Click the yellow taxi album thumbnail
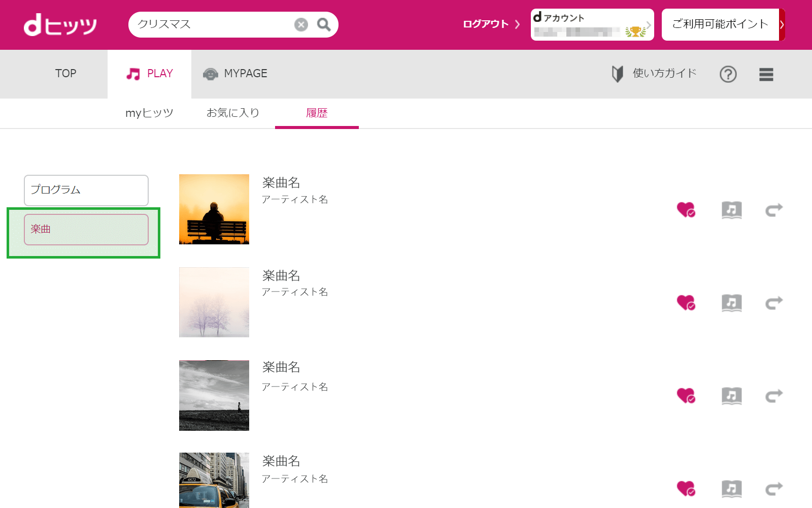The image size is (812, 508). [x=214, y=481]
